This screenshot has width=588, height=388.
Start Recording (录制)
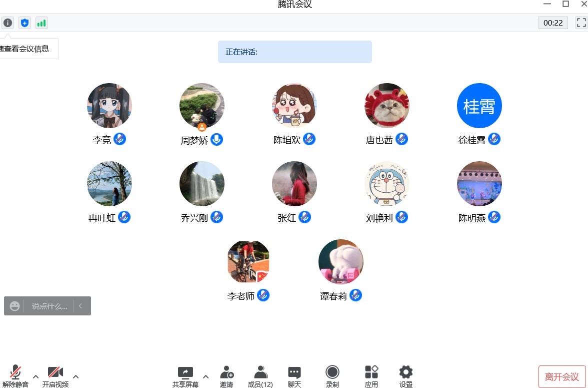332,376
